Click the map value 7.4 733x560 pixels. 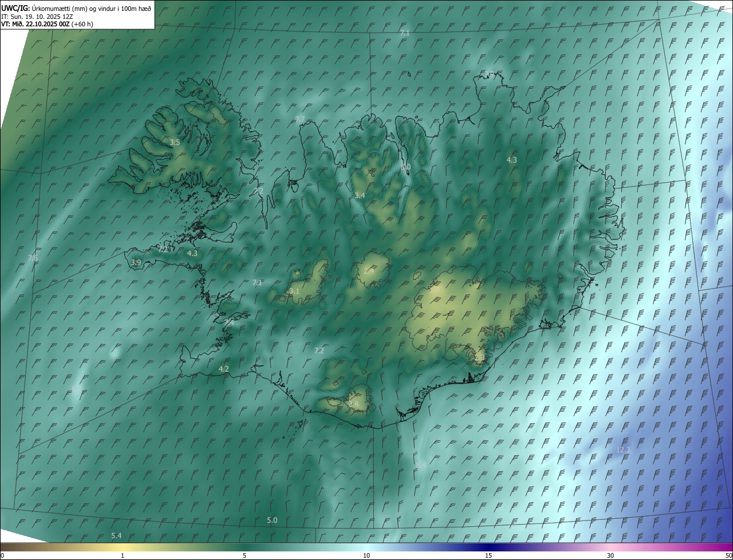tap(228, 323)
